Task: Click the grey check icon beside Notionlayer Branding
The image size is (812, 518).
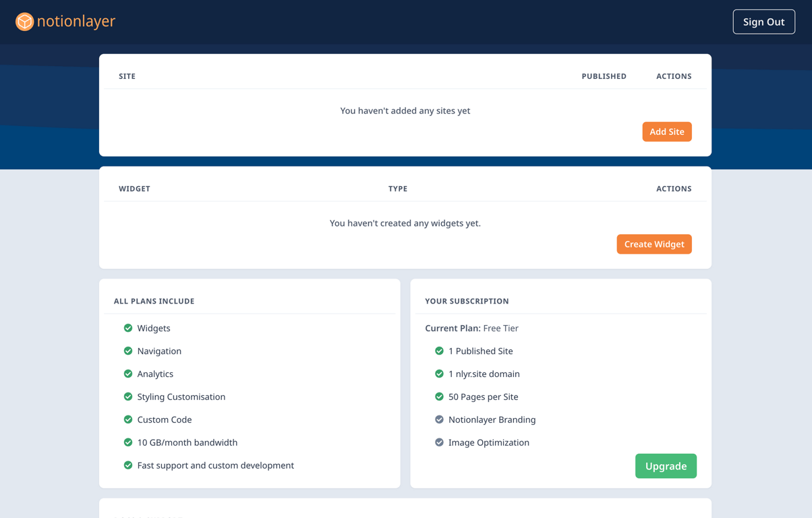Action: pyautogui.click(x=439, y=420)
